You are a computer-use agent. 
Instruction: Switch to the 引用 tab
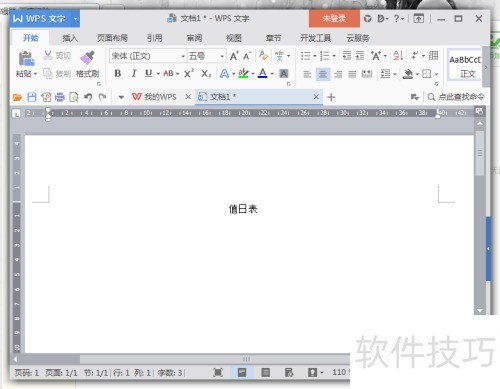pyautogui.click(x=155, y=38)
